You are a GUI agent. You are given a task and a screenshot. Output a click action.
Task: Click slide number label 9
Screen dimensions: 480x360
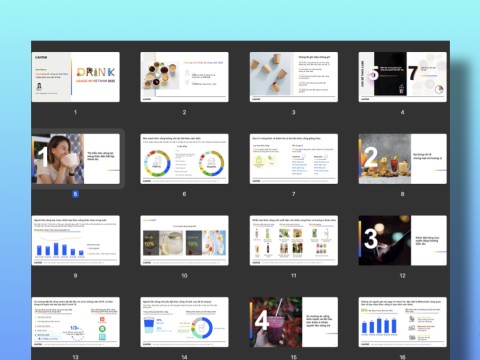point(75,276)
